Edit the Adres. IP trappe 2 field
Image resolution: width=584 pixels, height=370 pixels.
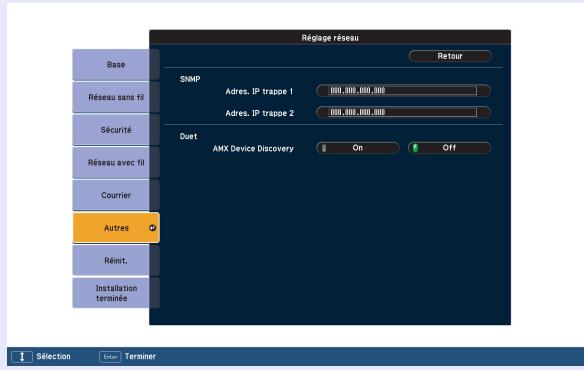pos(403,112)
